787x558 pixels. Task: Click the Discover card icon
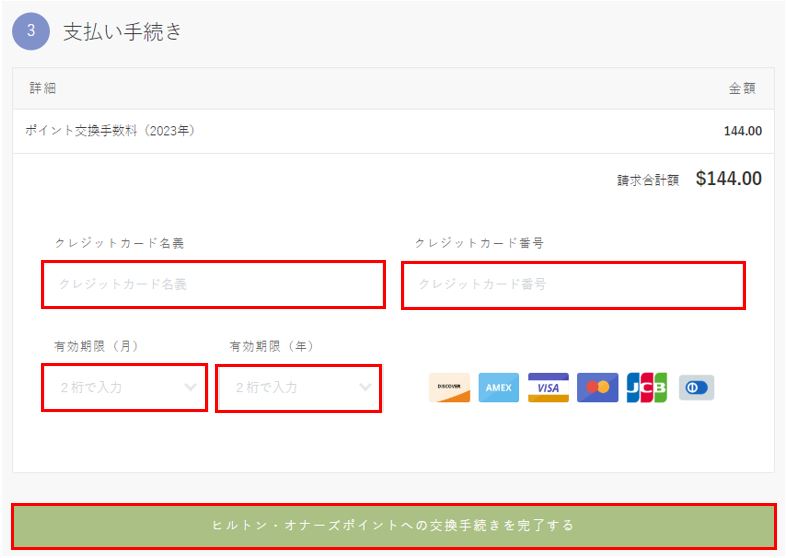pos(449,387)
